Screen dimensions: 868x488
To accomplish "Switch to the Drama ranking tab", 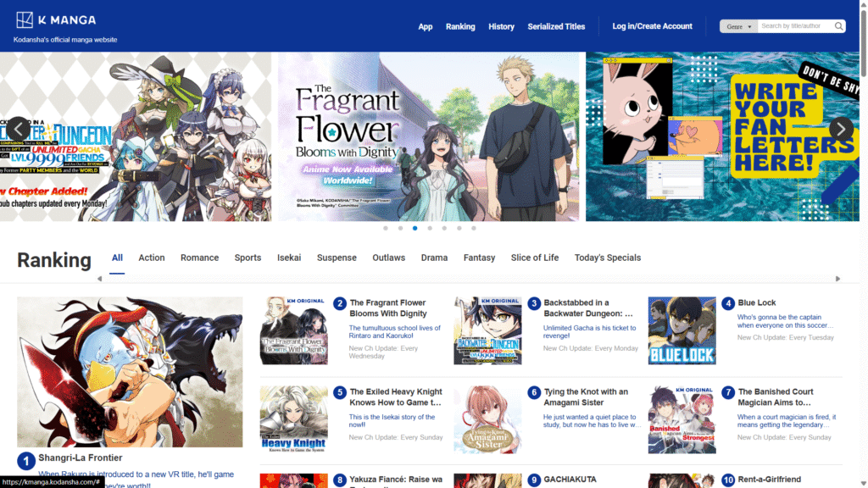I will tap(435, 258).
